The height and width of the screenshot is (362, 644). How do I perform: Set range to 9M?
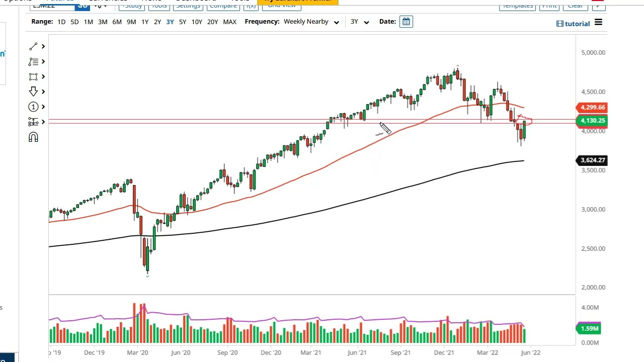(131, 22)
